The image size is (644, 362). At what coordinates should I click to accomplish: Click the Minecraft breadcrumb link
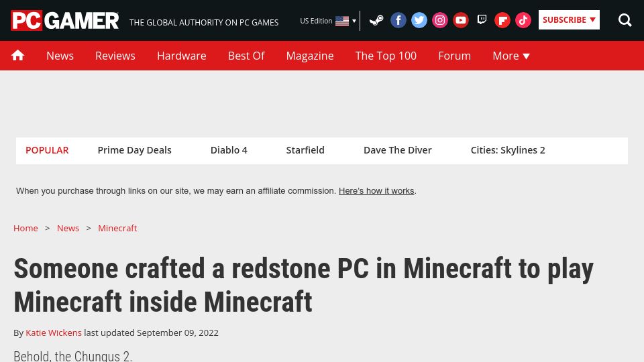tap(117, 228)
